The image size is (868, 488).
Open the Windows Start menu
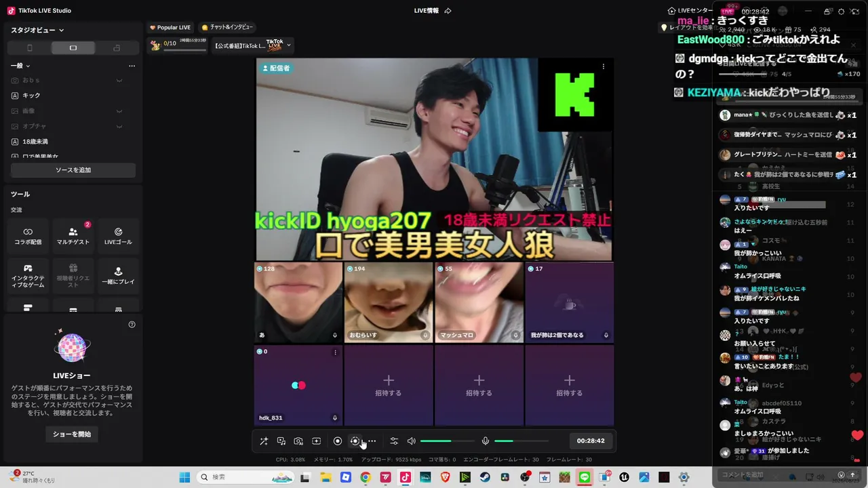coord(184,477)
